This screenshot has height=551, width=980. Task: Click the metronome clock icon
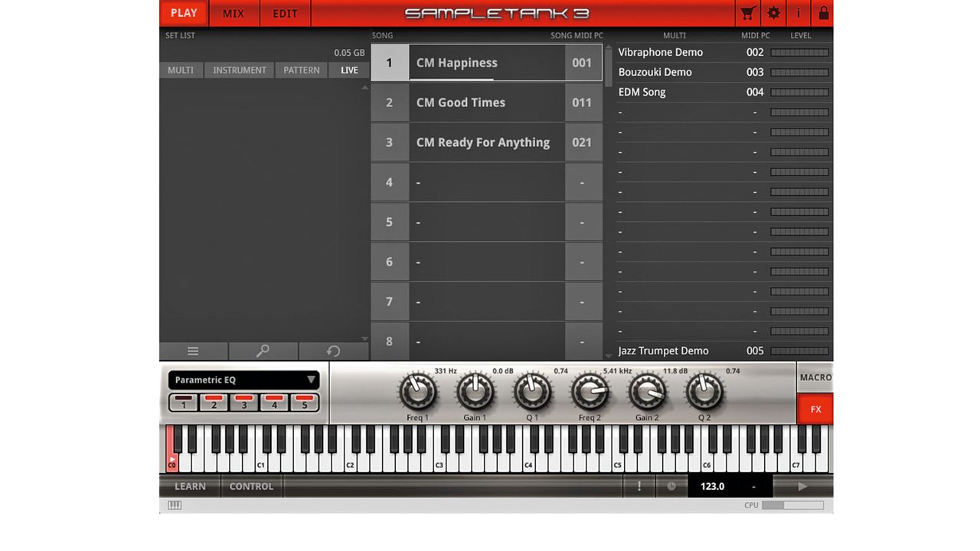[671, 486]
